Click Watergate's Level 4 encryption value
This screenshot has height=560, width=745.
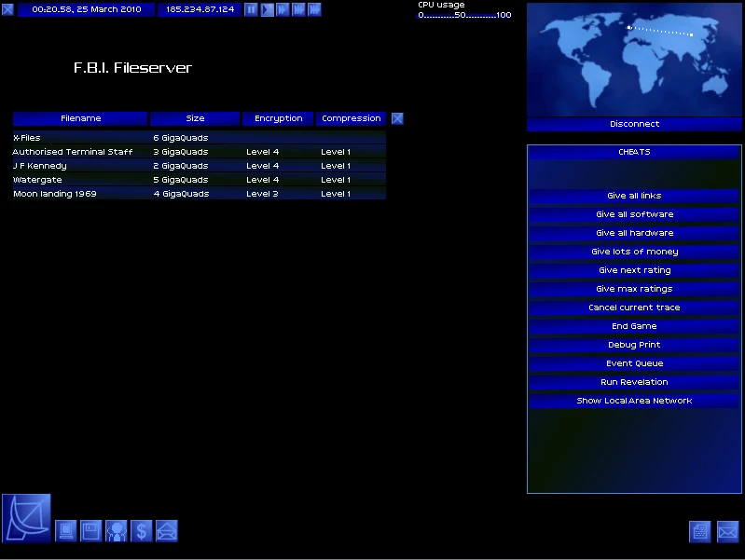pyautogui.click(x=262, y=180)
